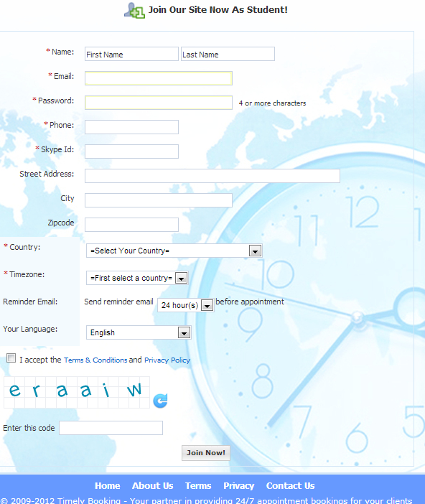Click the Street Address input field
Screen dimensions: 425x504
click(x=212, y=176)
